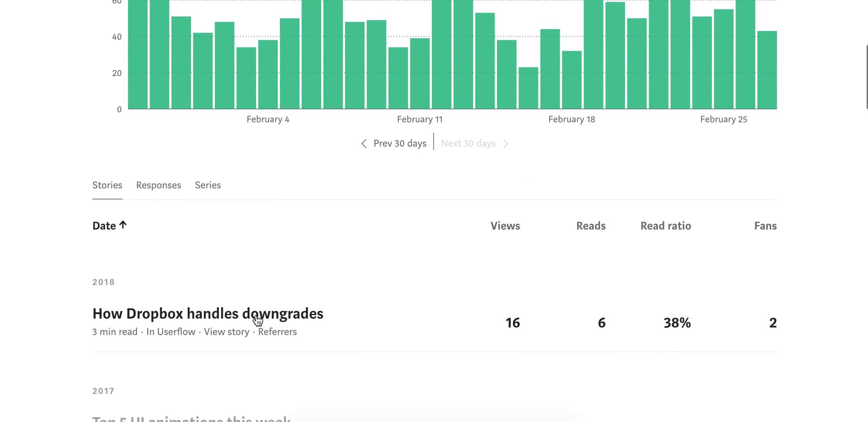Image resolution: width=868 pixels, height=422 pixels.
Task: Click the February 25 axis label
Action: pyautogui.click(x=723, y=120)
